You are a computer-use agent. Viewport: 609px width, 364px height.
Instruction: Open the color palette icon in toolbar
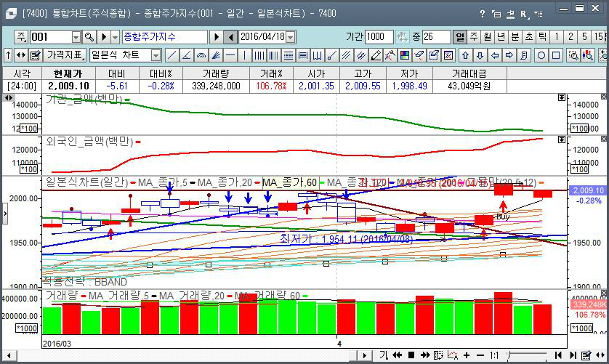pos(405,55)
